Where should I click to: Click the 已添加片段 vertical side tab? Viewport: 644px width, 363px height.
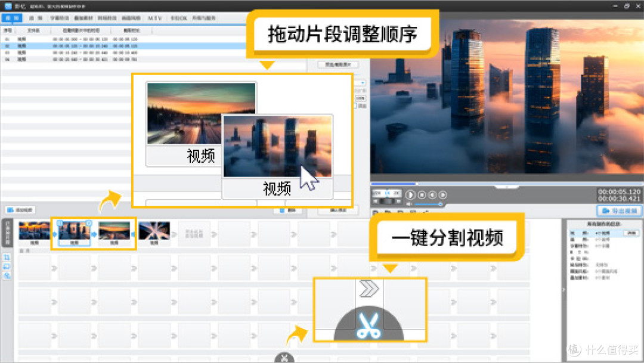[x=7, y=233]
